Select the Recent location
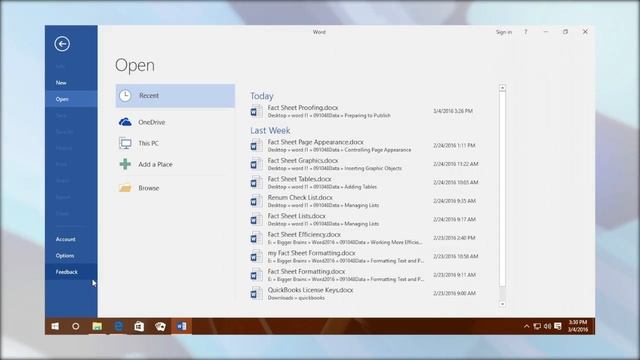Viewport: 640px width, 360px height. [175, 96]
